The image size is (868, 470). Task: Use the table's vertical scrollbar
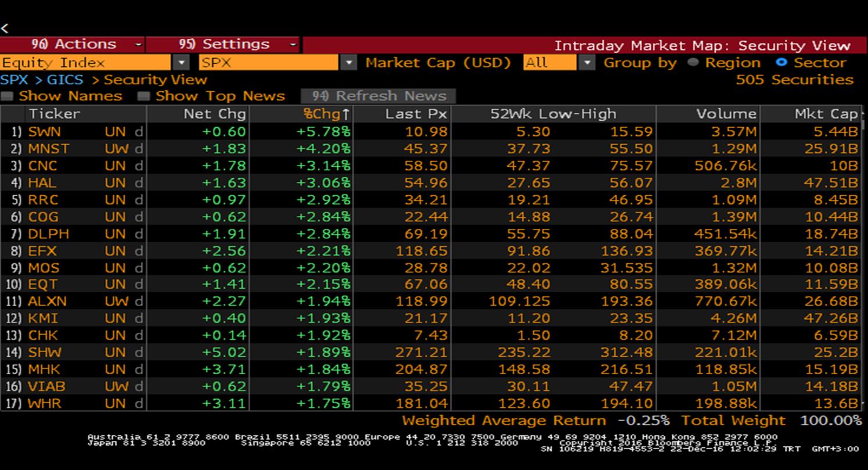(x=864, y=259)
